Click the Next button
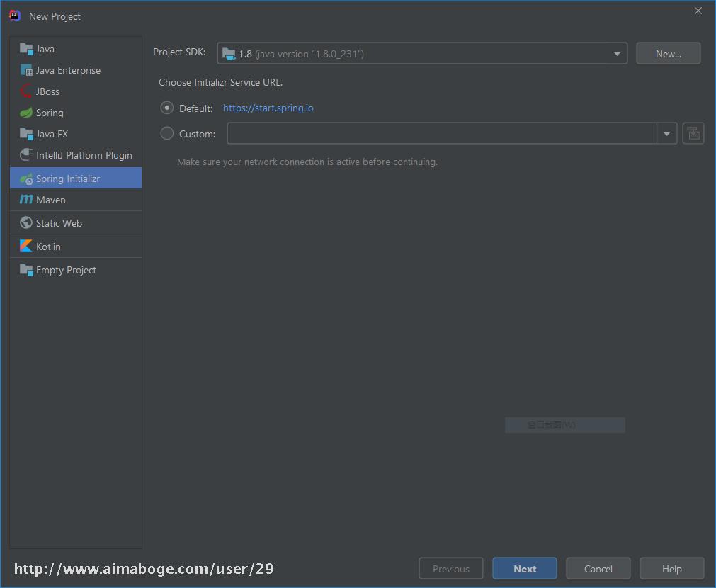 coord(525,568)
